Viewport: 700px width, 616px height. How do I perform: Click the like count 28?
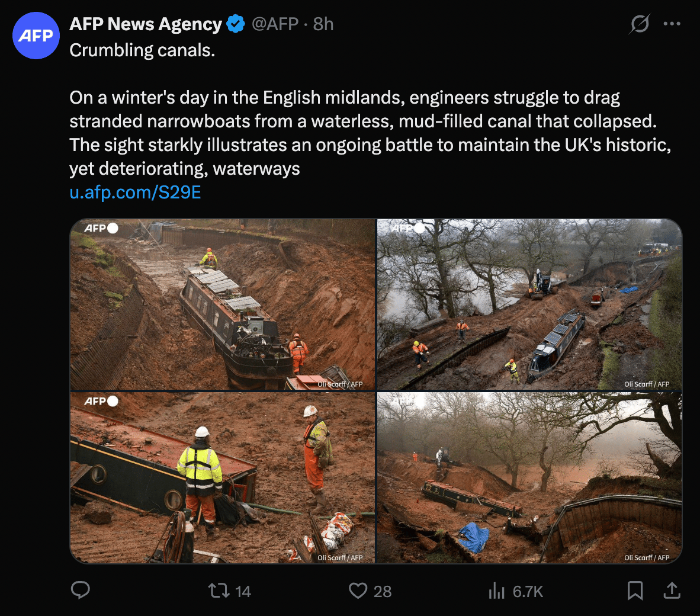tap(383, 591)
